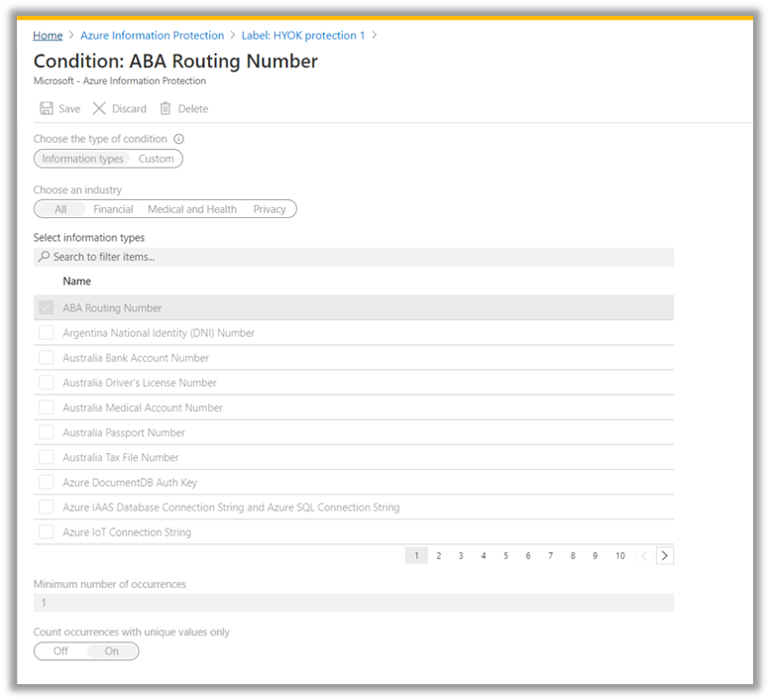The height and width of the screenshot is (700, 770).
Task: Select Custom condition type
Action: 157,159
